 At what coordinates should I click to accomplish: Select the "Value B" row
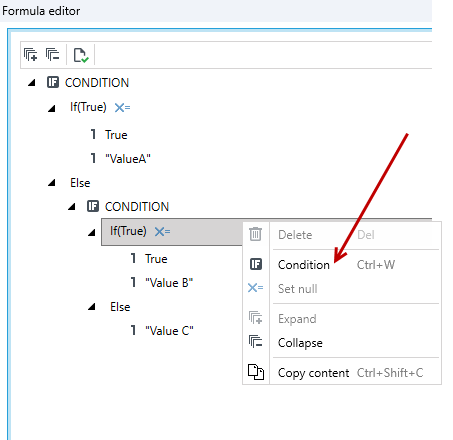169,283
